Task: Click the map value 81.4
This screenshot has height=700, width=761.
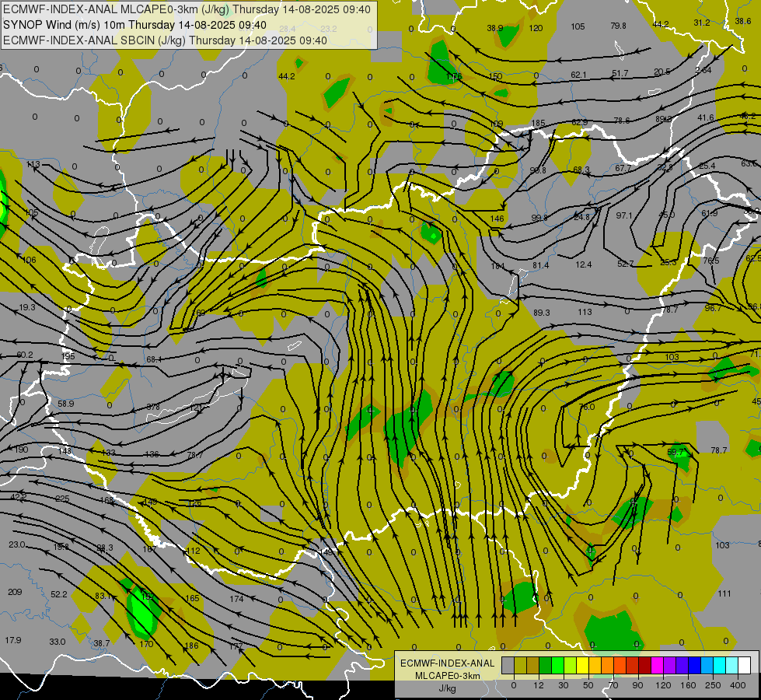Action: 541,265
